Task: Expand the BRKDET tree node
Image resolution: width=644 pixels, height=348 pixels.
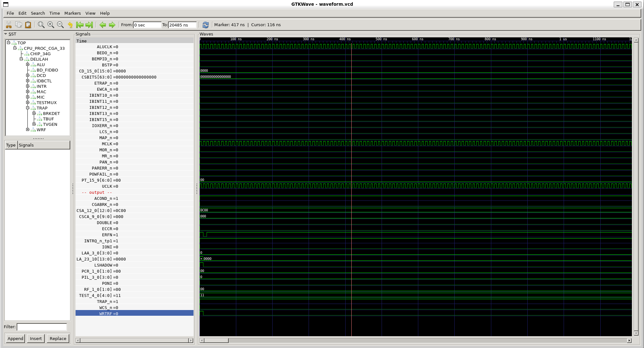Action: point(34,113)
